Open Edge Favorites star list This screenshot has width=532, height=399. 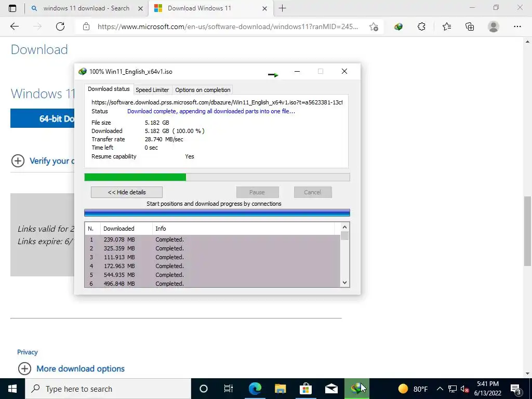tap(446, 26)
